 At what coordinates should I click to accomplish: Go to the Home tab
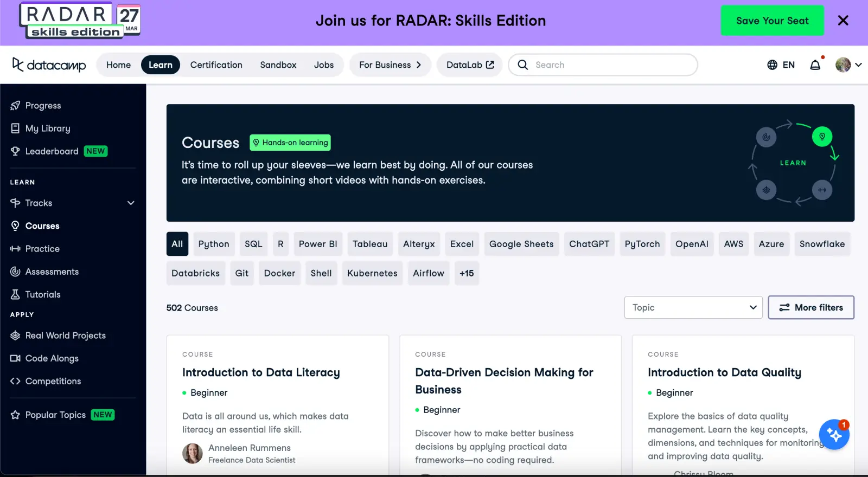(x=118, y=65)
